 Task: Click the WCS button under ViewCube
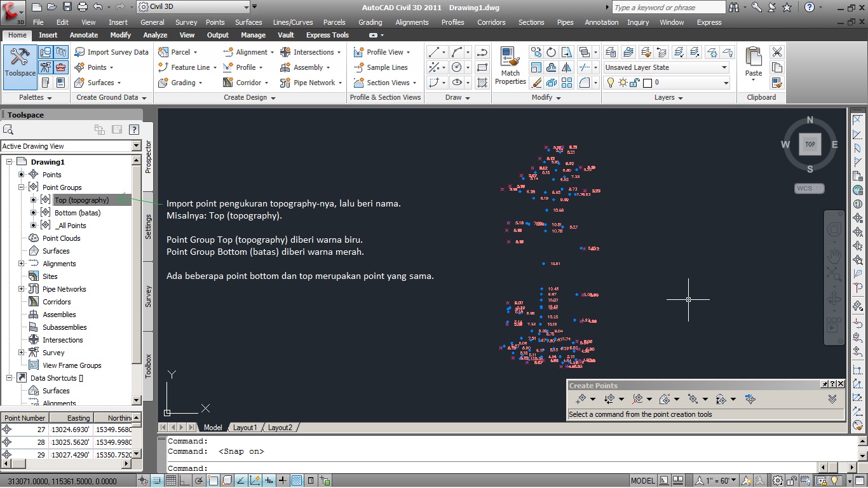point(810,188)
